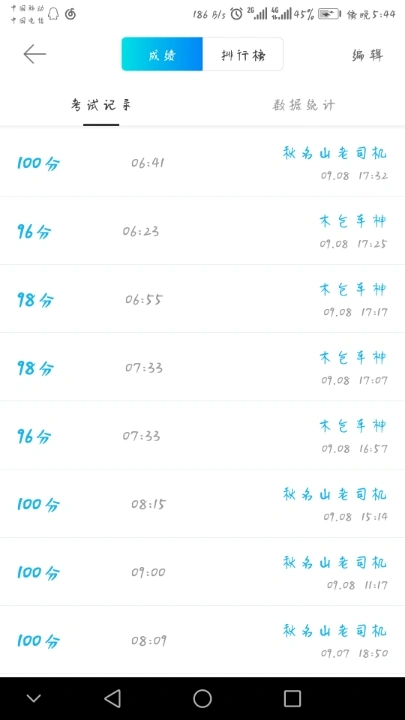This screenshot has width=405, height=720.
Task: Switch to the 排行榜 segment
Action: coord(243,54)
